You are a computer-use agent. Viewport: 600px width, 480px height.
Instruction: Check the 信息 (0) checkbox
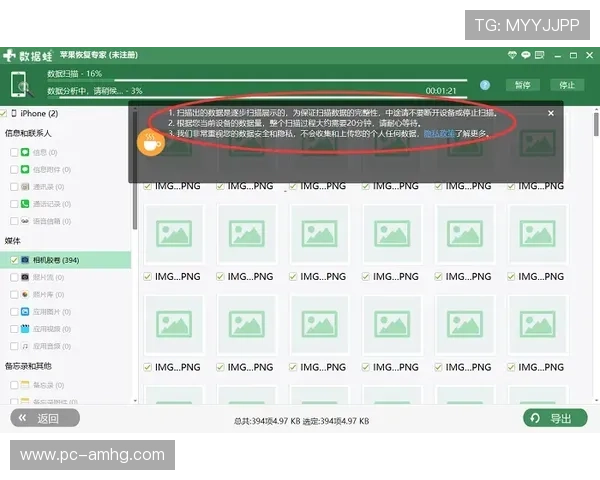pyautogui.click(x=14, y=153)
